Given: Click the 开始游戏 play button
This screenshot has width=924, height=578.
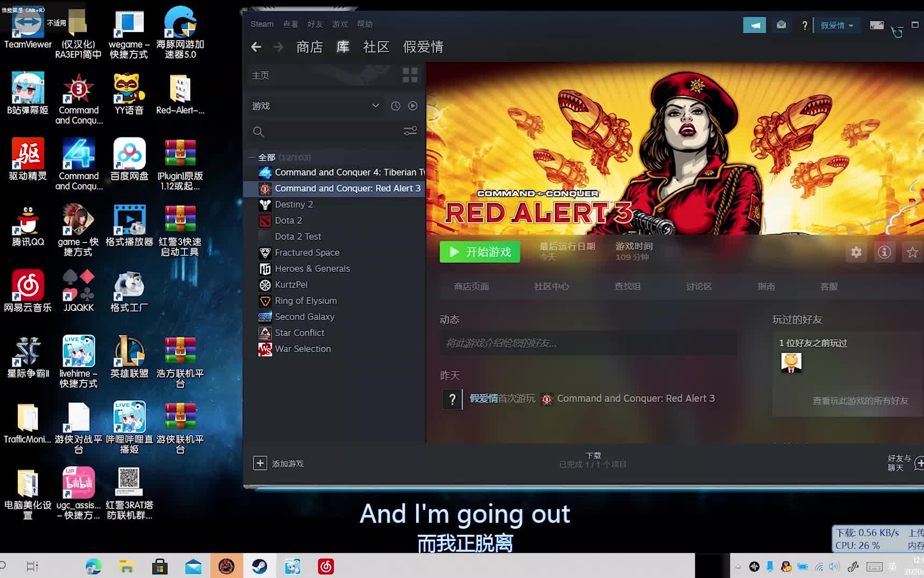Looking at the screenshot, I should 480,252.
